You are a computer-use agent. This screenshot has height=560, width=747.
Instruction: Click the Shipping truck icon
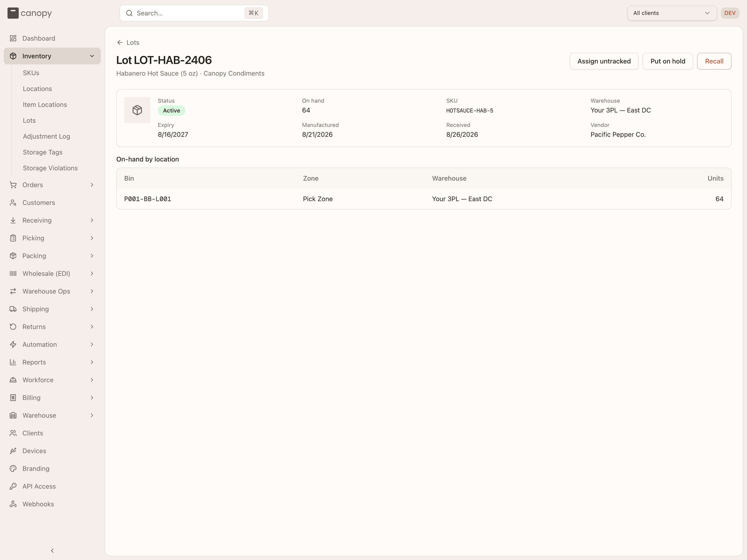coord(13,309)
